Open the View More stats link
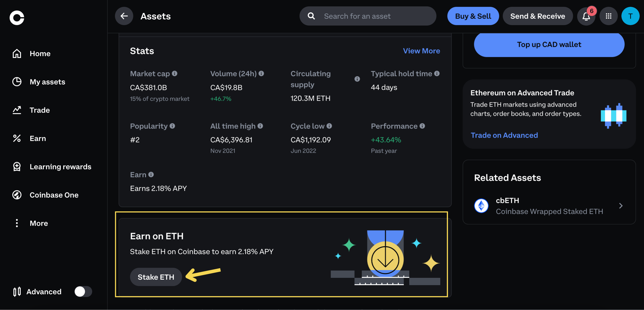 pos(421,51)
